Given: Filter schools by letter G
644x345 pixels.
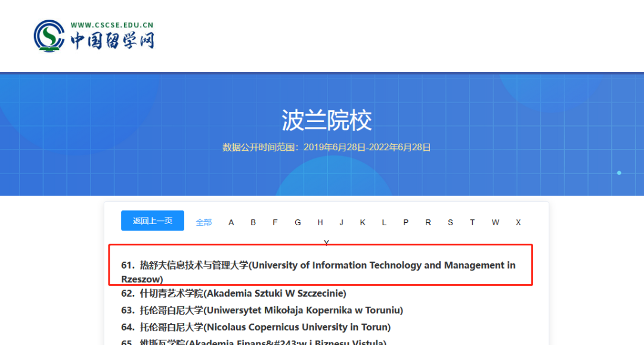Looking at the screenshot, I should 298,222.
